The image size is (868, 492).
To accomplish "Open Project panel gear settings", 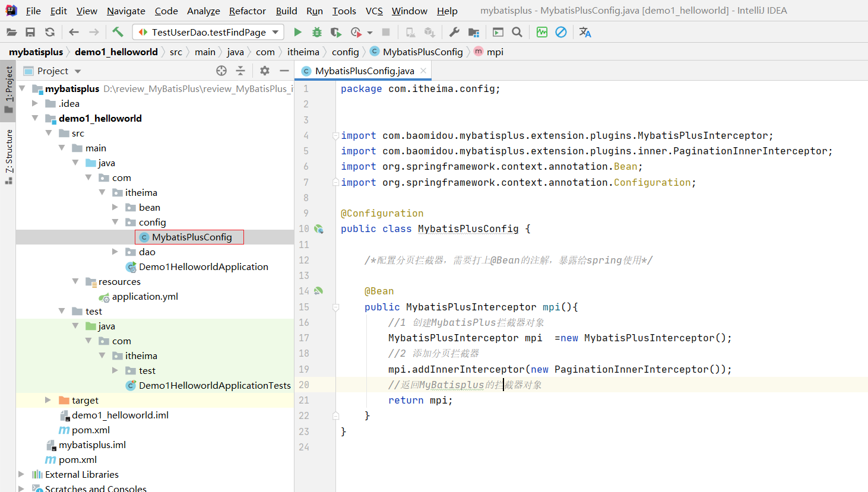I will [265, 71].
